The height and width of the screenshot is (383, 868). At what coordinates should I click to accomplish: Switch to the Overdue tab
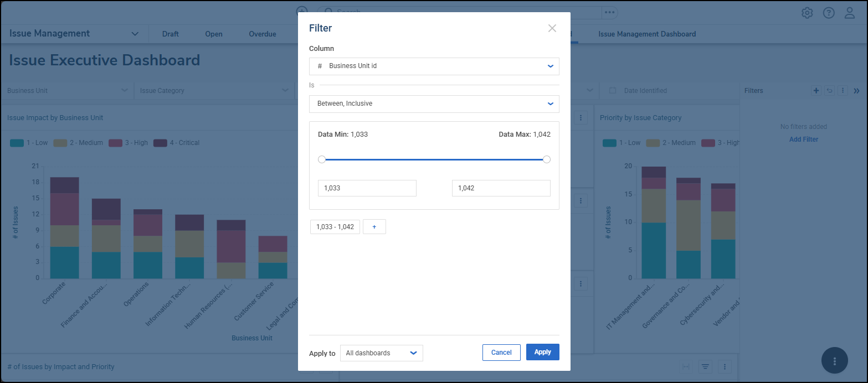point(262,34)
